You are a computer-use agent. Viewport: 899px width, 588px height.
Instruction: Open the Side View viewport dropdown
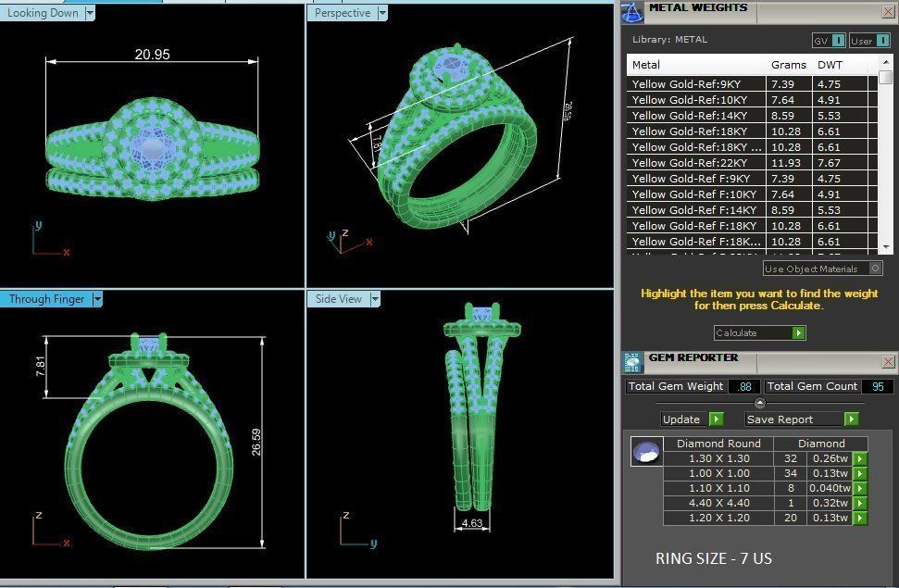375,299
